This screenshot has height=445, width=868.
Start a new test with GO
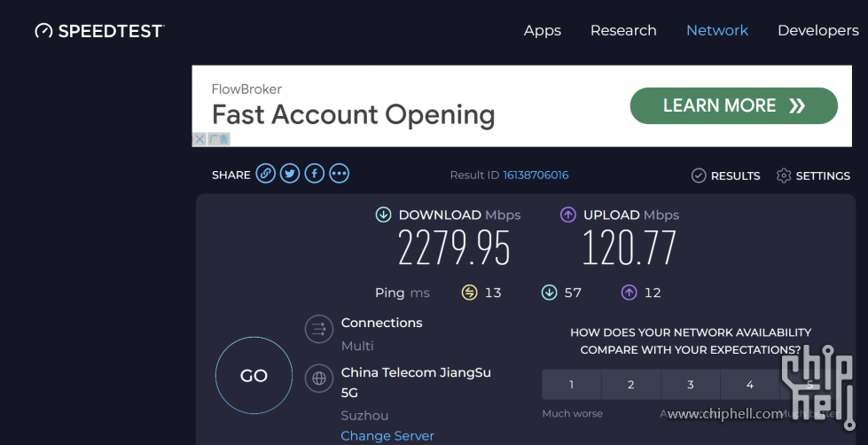(x=254, y=375)
